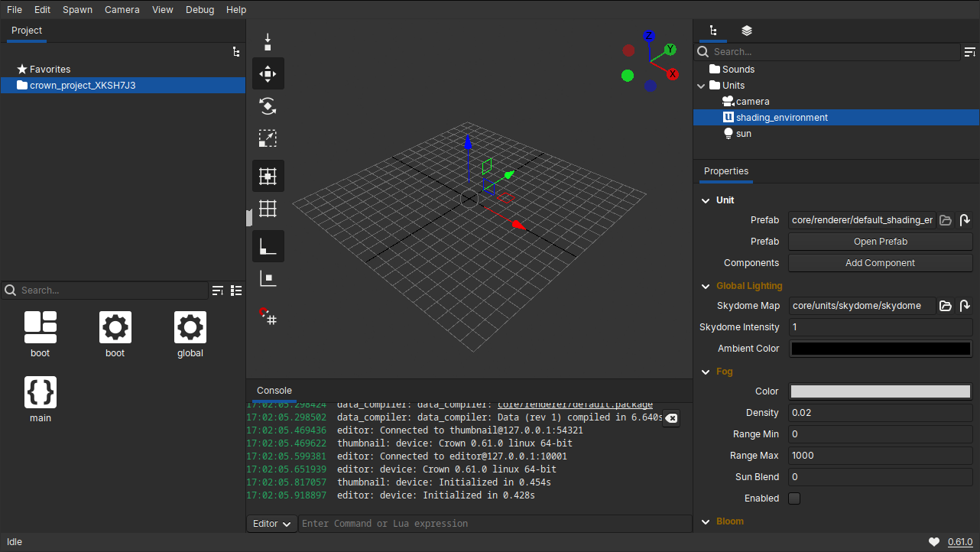Viewport: 980px width, 552px height.
Task: Open the Debug menu
Action: 200,10
